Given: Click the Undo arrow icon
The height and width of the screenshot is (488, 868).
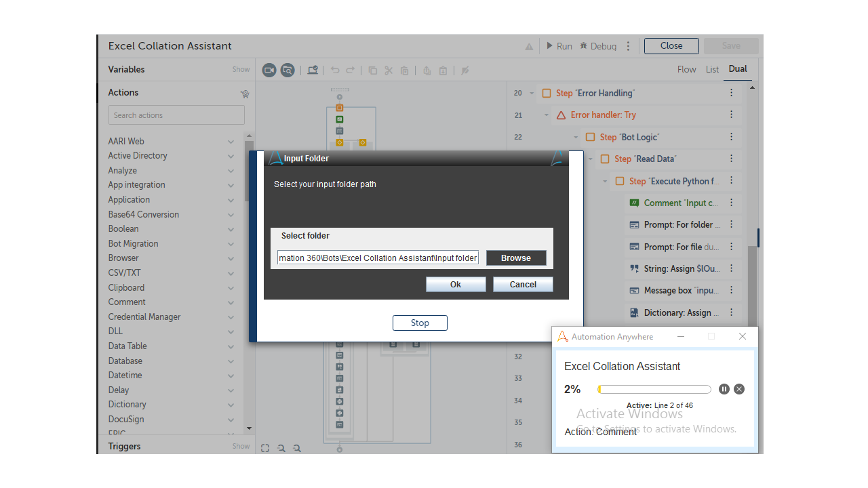Looking at the screenshot, I should (335, 70).
